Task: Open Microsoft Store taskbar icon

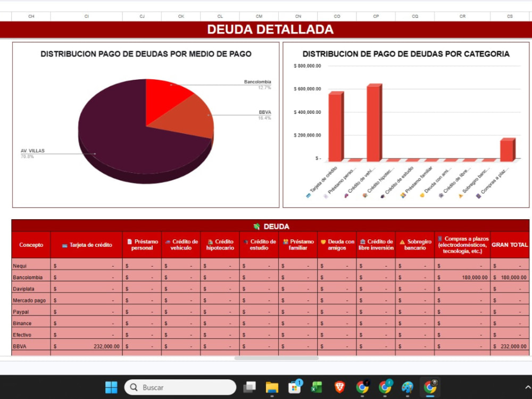Action: coord(295,386)
